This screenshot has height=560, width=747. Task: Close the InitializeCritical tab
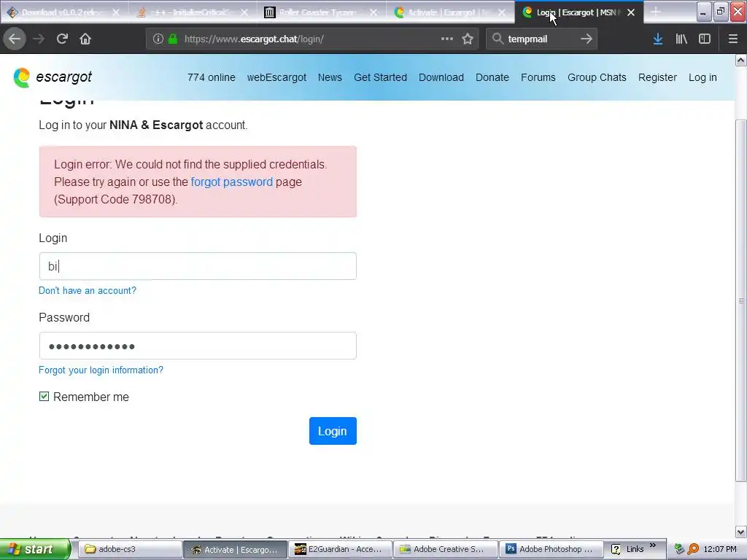pyautogui.click(x=244, y=12)
